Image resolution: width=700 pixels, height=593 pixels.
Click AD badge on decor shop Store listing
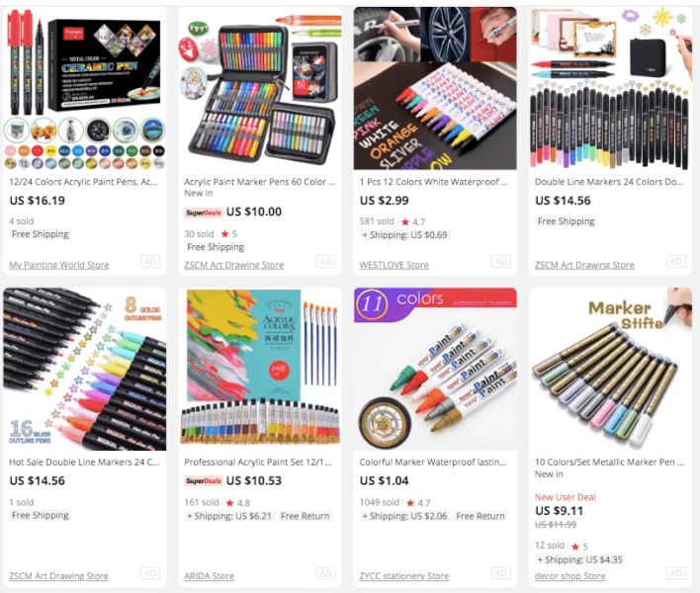click(675, 573)
